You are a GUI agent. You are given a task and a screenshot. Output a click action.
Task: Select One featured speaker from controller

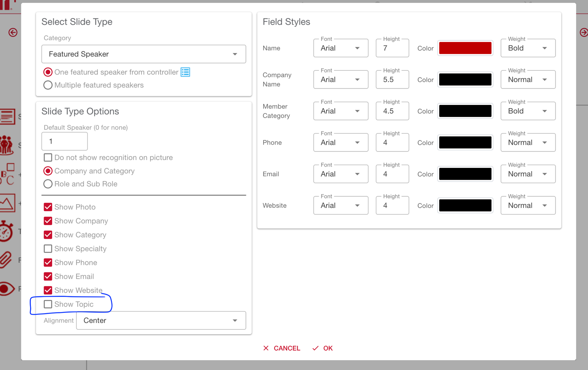click(x=48, y=72)
